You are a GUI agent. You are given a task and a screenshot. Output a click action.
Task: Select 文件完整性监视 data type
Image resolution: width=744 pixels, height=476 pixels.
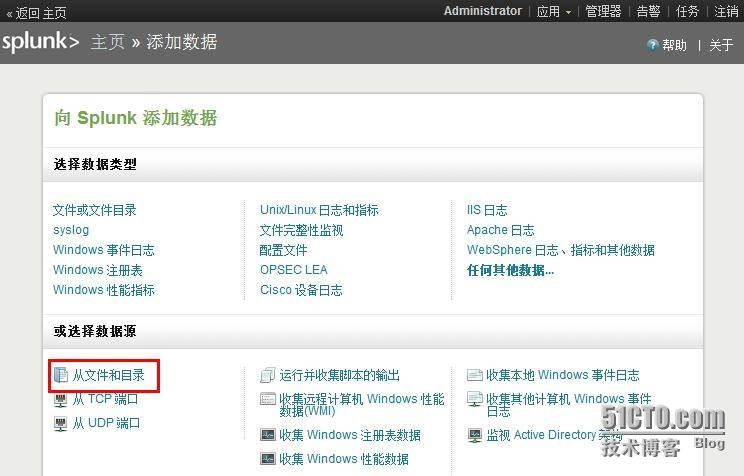click(x=301, y=230)
